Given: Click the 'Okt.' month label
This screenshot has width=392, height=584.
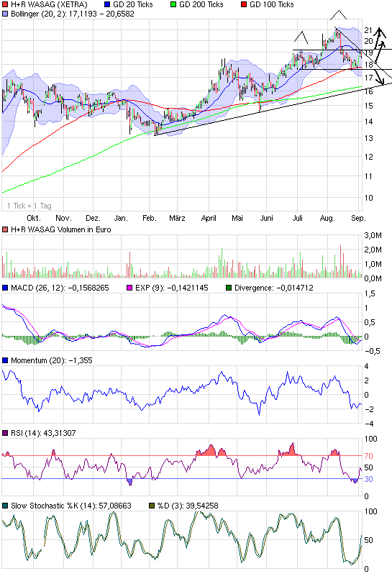Looking at the screenshot, I should (x=34, y=218).
